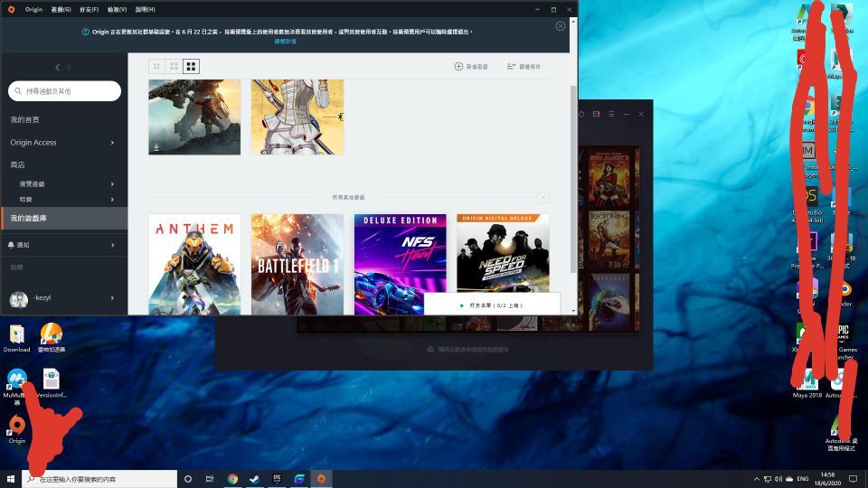Switch to medium tile view

point(174,66)
